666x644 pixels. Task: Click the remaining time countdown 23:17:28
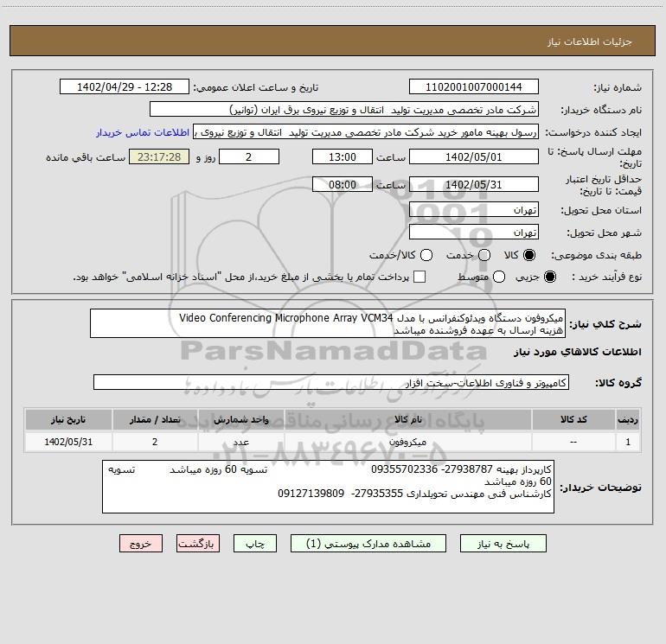tap(159, 156)
